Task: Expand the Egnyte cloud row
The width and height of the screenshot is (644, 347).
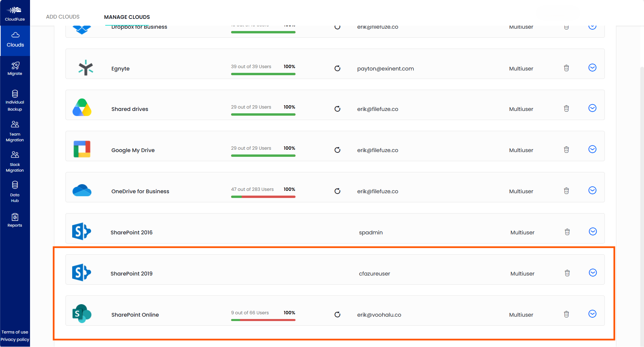Action: click(592, 68)
